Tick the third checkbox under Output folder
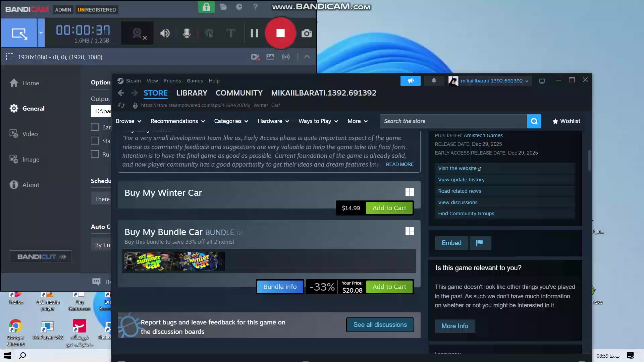644x362 pixels. (95, 154)
